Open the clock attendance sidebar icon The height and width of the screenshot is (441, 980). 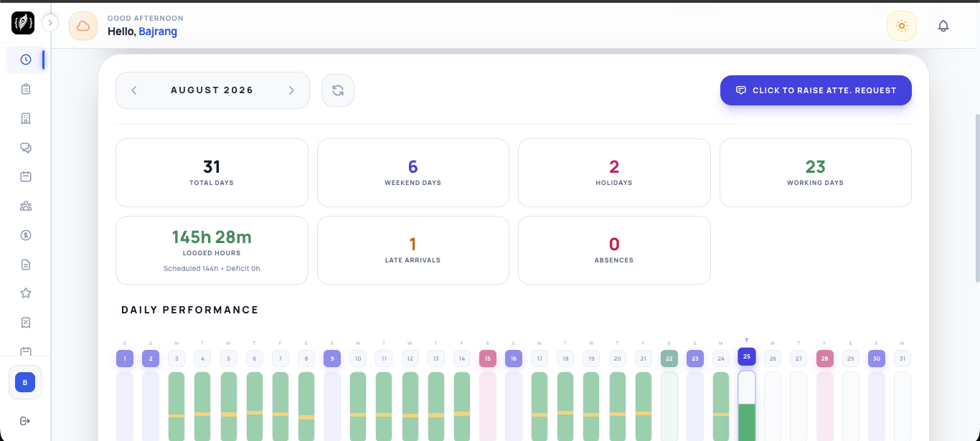click(26, 60)
